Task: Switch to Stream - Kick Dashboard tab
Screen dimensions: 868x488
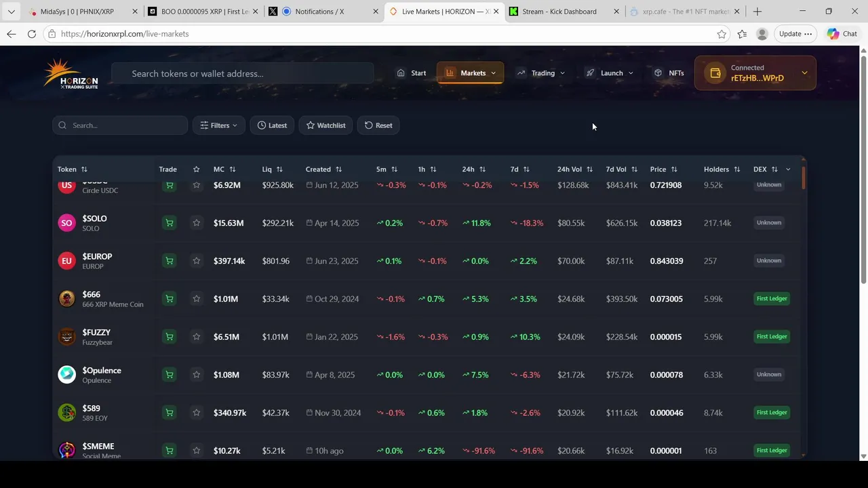Action: tap(564, 12)
